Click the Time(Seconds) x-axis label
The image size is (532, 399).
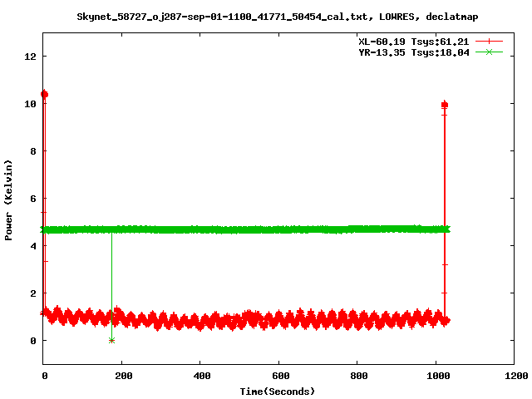(x=278, y=391)
